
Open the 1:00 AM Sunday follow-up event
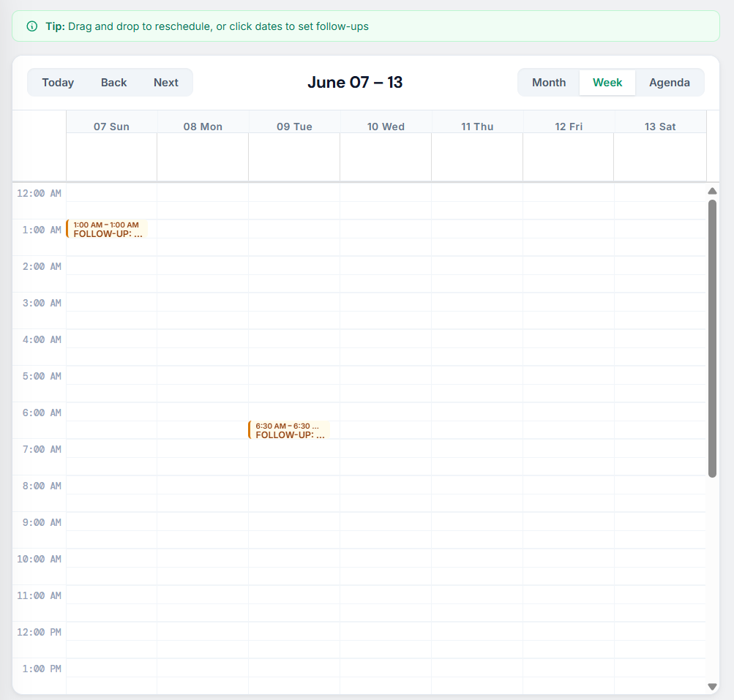(107, 229)
